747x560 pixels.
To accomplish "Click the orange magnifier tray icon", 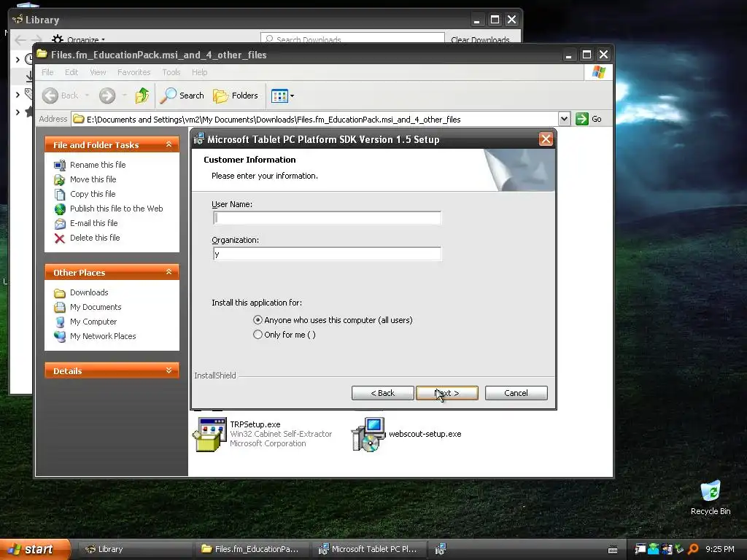I will click(x=693, y=549).
